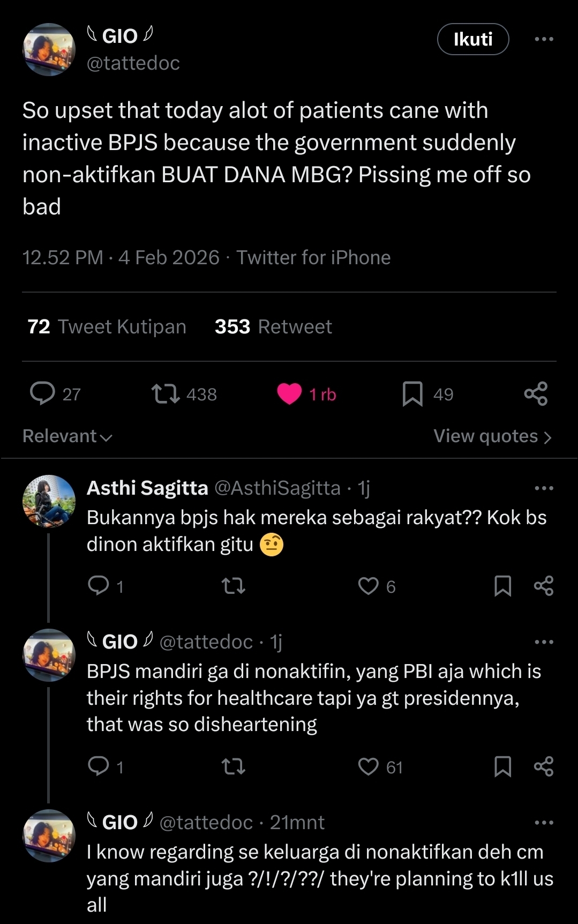
Task: Unlike the main tweet via pink heart
Action: coord(289,394)
